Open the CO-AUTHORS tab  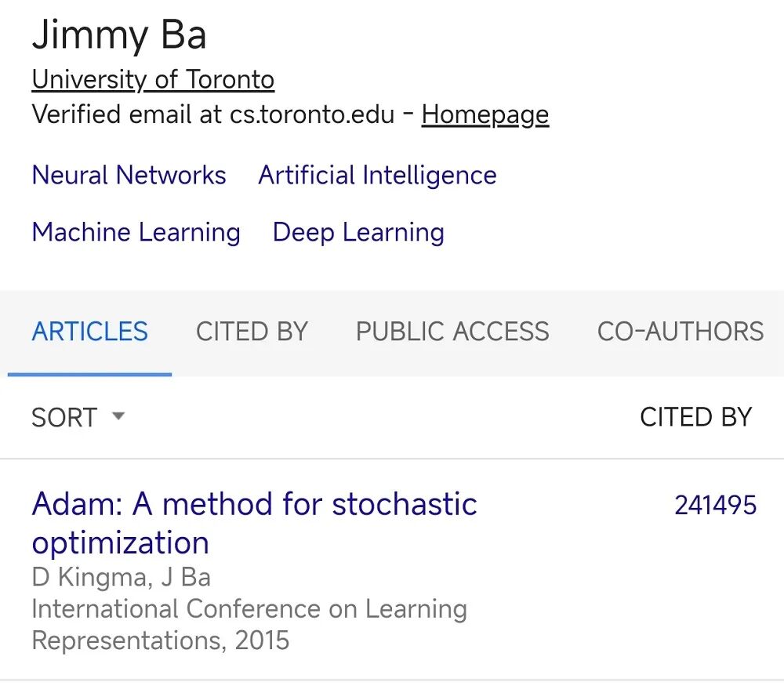[680, 331]
